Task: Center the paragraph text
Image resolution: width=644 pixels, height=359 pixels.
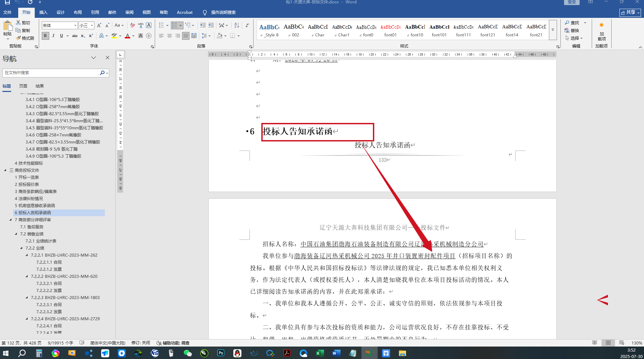Action: coord(170,36)
